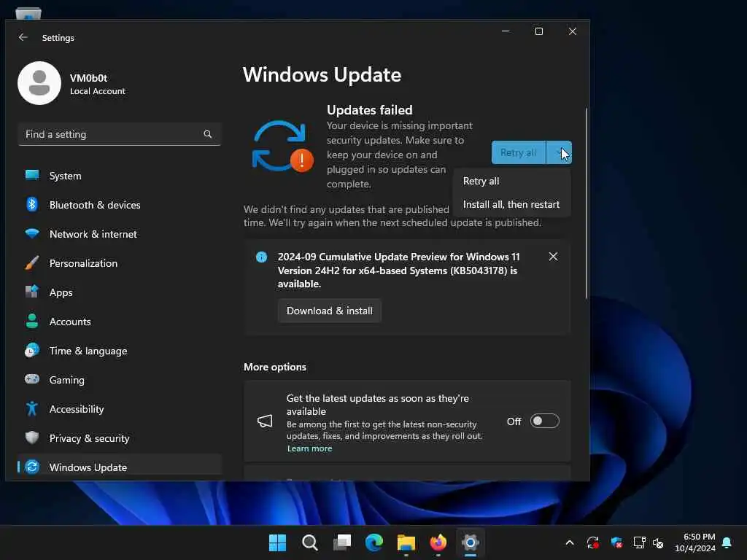Click the Accounts person icon
Viewport: 747px width, 560px height.
32,321
